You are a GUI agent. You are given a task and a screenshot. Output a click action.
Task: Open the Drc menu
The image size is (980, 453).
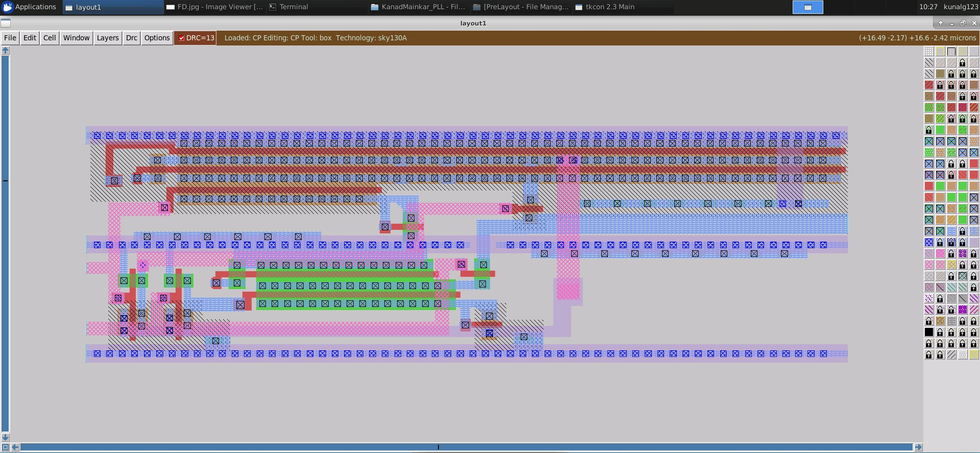pyautogui.click(x=132, y=38)
